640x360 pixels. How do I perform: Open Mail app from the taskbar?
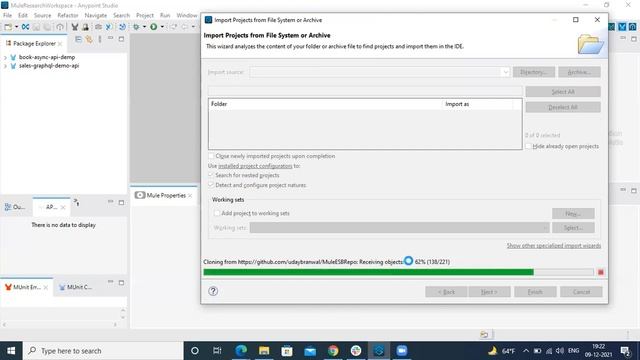click(x=310, y=351)
